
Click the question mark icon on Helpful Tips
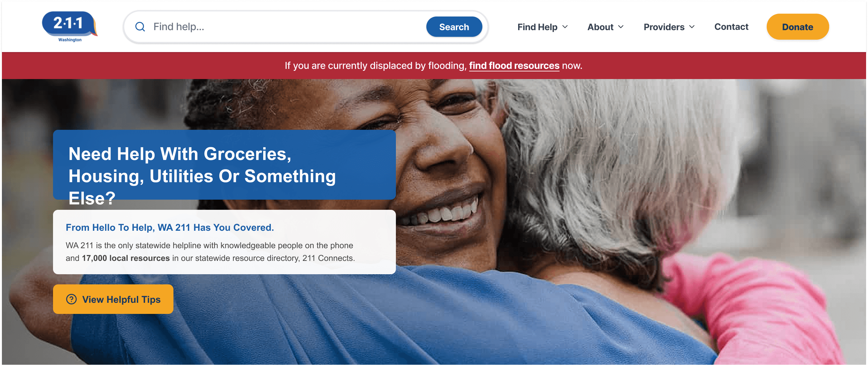click(x=71, y=299)
